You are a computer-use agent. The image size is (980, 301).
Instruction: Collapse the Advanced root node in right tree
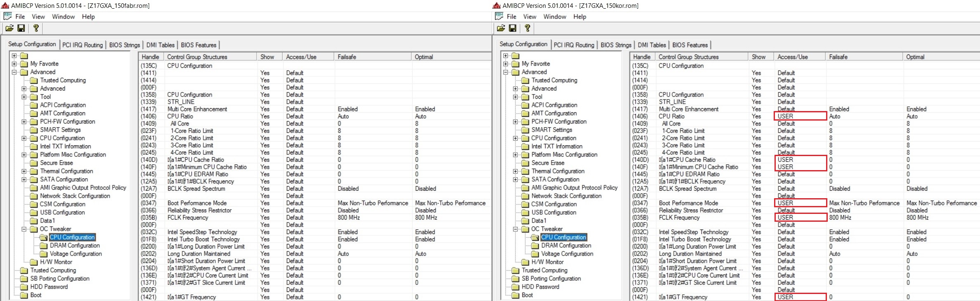click(x=505, y=72)
